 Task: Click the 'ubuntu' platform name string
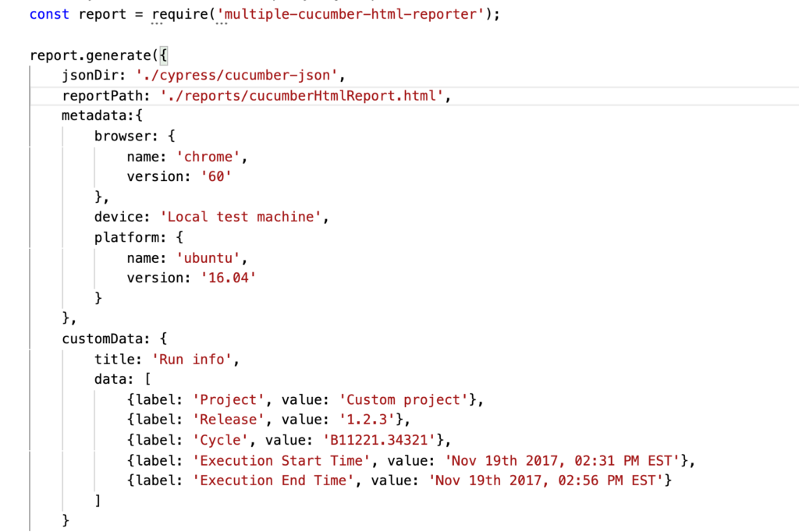pyautogui.click(x=208, y=258)
